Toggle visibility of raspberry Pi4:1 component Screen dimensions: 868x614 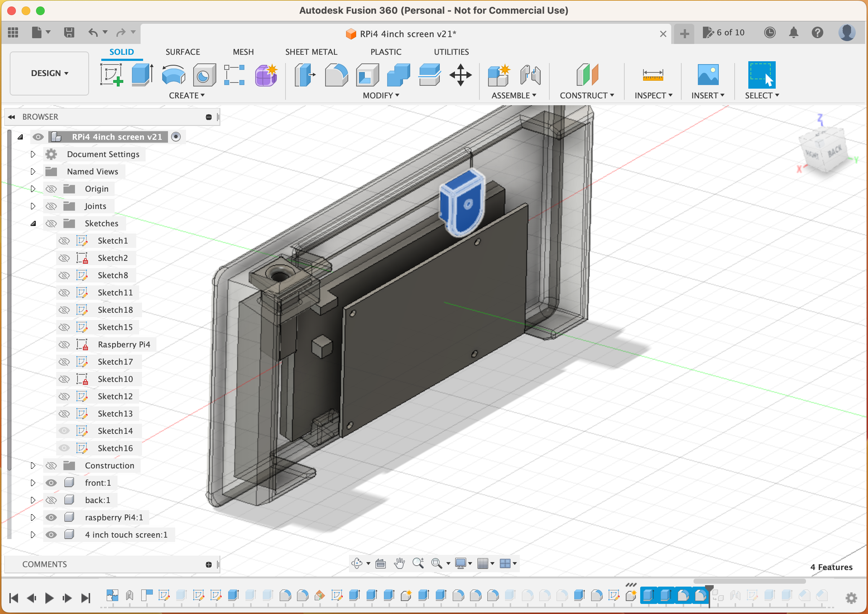pyautogui.click(x=53, y=517)
